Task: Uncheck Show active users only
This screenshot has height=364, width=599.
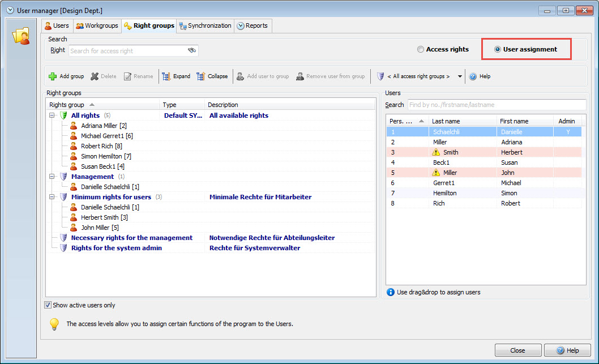Action: 48,305
